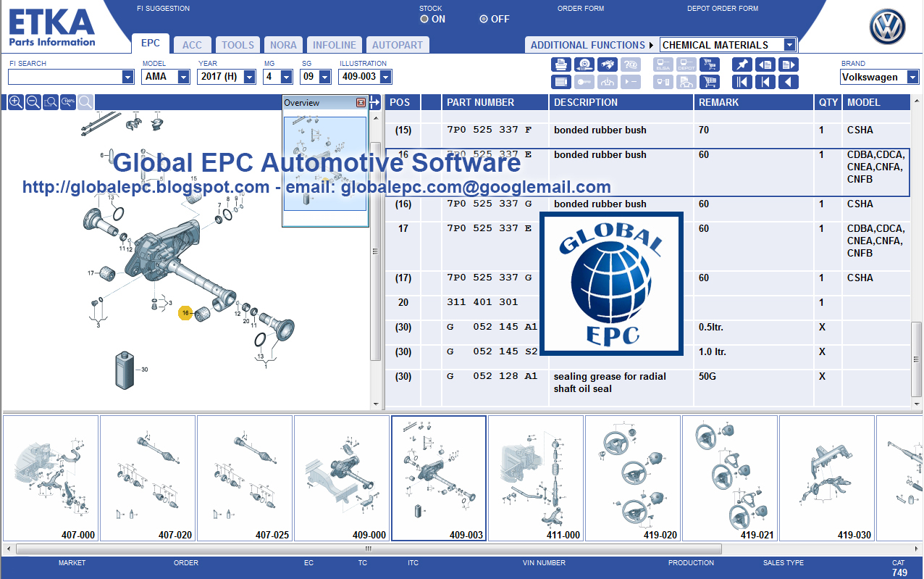924x579 pixels.
Task: Click the pushpin icon
Action: (x=742, y=64)
